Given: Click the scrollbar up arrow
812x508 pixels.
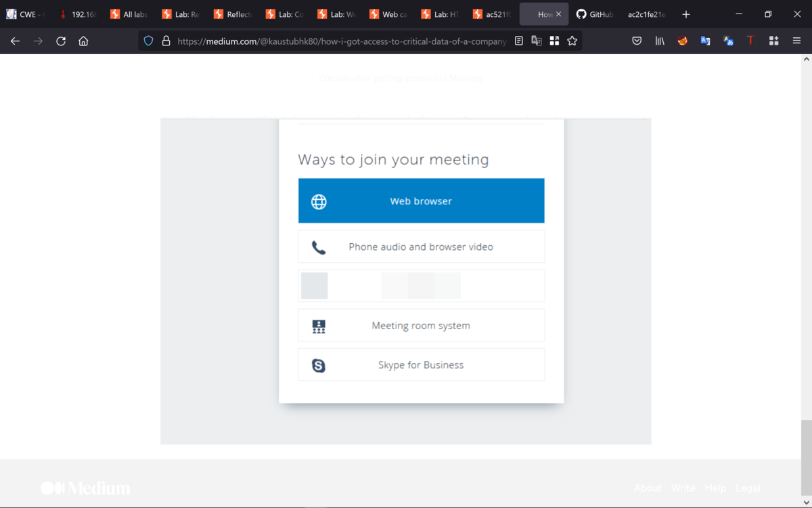Looking at the screenshot, I should [x=806, y=60].
